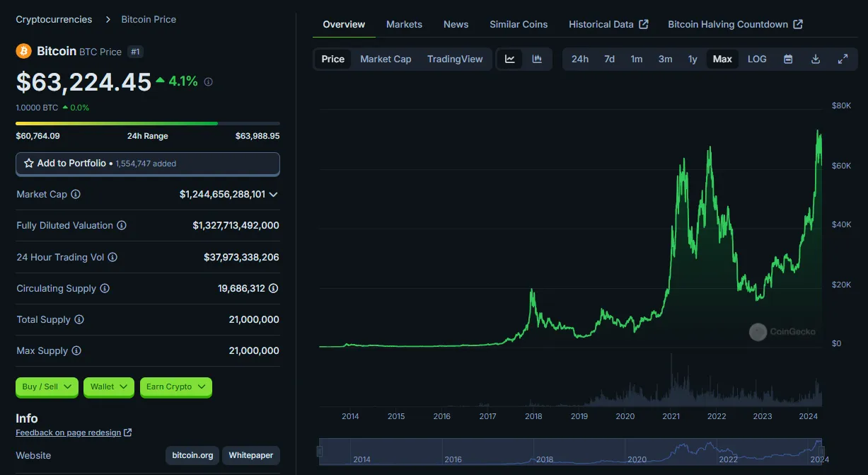Open the calendar date range picker
The width and height of the screenshot is (868, 475).
pyautogui.click(x=788, y=59)
